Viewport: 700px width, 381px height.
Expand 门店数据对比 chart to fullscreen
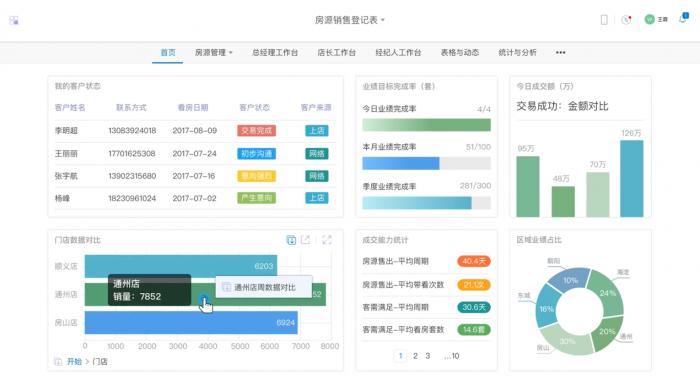[327, 240]
